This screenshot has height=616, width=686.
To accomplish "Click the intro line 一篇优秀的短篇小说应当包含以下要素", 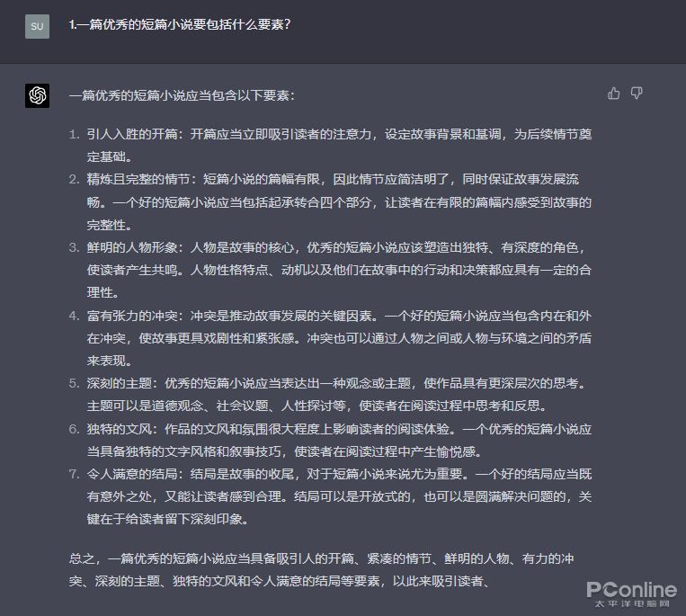I will tap(182, 95).
